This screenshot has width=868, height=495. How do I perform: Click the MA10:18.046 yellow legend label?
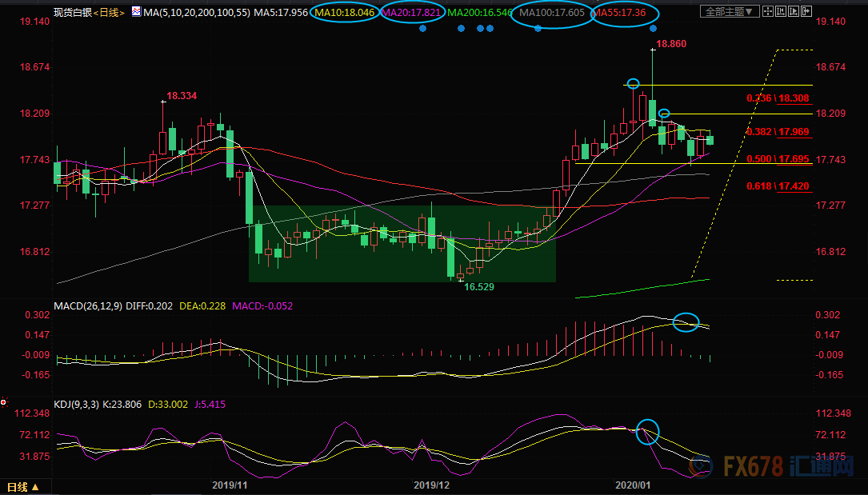coord(343,12)
